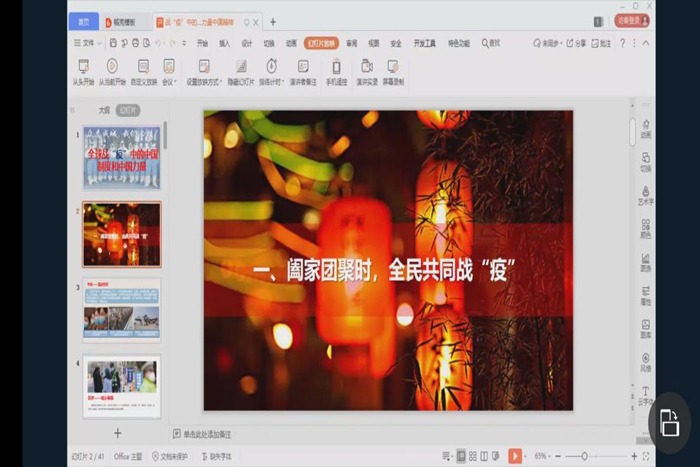Switch to the 首页 (Home) document tab
700x467 pixels.
click(83, 21)
